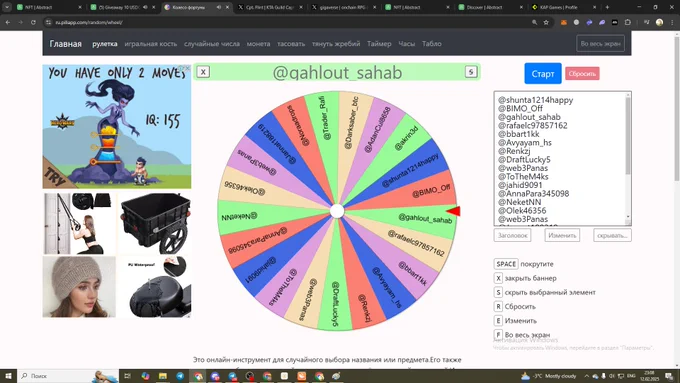The image size is (680, 383).
Task: Go forward in browser history
Action: click(20, 22)
